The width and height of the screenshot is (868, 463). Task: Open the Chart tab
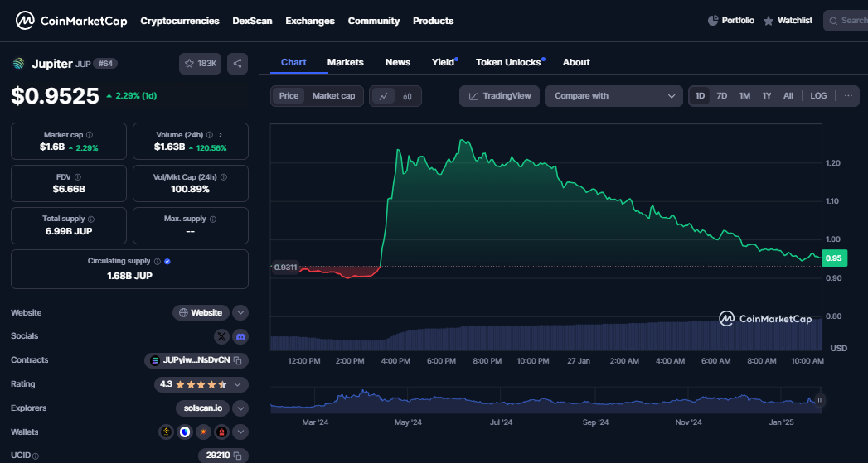coord(293,62)
